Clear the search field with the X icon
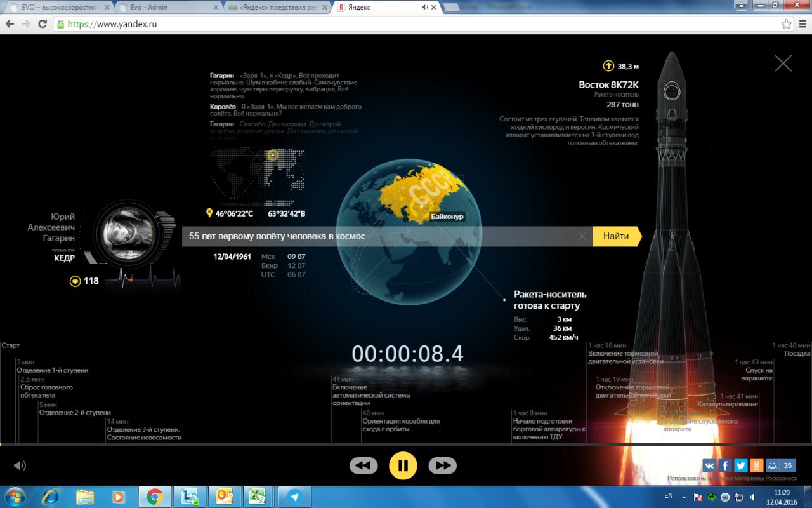This screenshot has width=812, height=508. [582, 236]
